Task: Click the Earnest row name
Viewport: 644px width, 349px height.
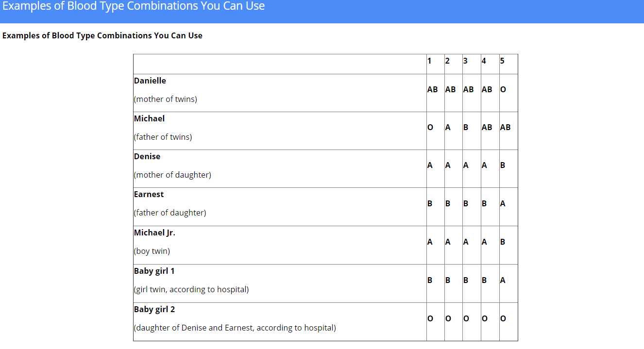Action: (x=149, y=194)
